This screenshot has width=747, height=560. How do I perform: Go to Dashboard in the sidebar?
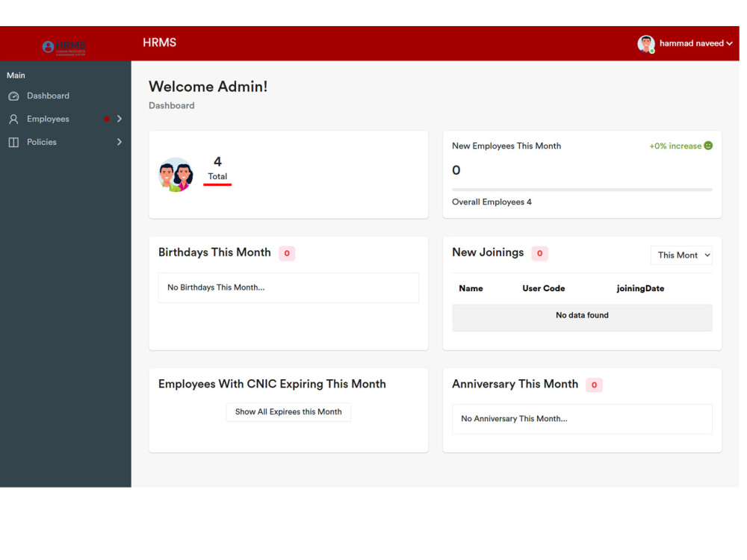[x=48, y=96]
